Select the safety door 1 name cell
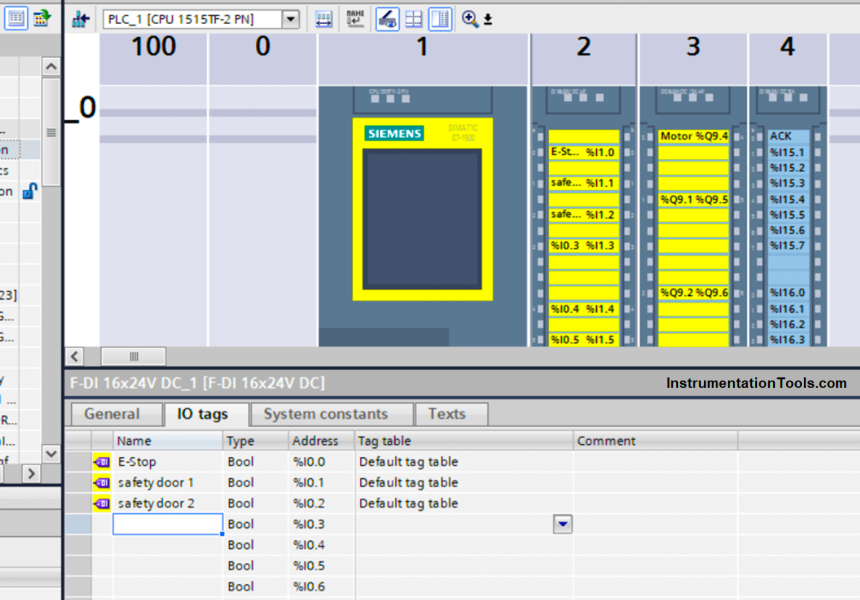The image size is (860, 600). tap(167, 483)
